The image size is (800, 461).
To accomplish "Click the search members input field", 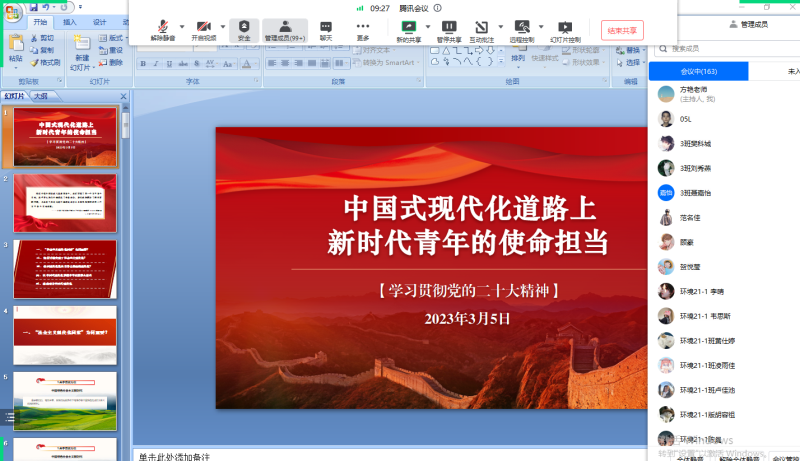I will 725,48.
